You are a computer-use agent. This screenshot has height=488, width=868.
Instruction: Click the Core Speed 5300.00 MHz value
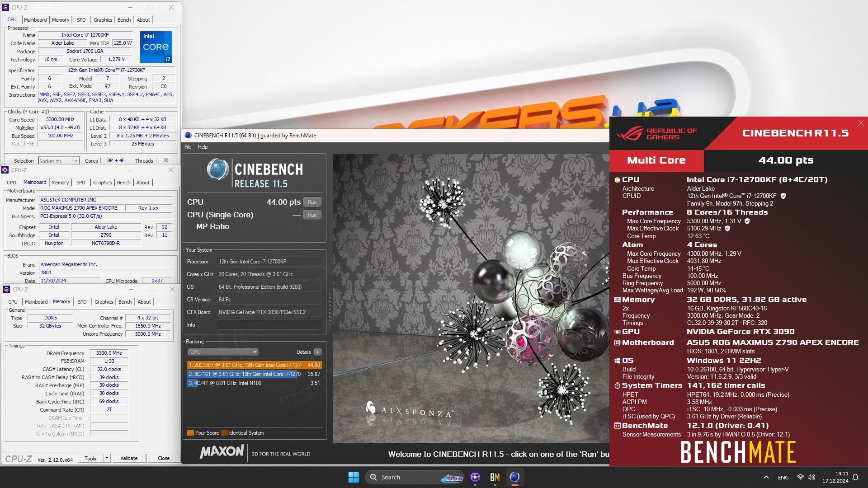pyautogui.click(x=60, y=120)
